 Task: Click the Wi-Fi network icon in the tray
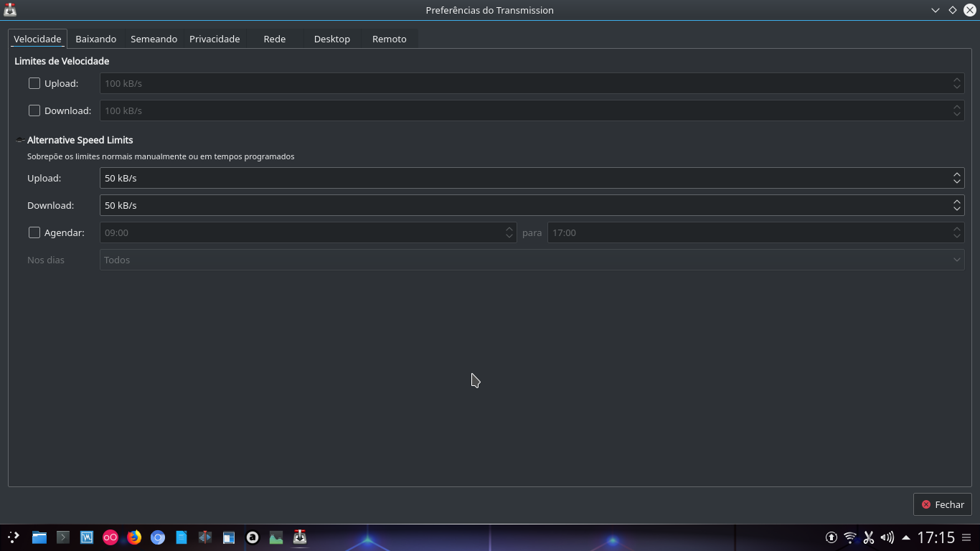(x=849, y=537)
